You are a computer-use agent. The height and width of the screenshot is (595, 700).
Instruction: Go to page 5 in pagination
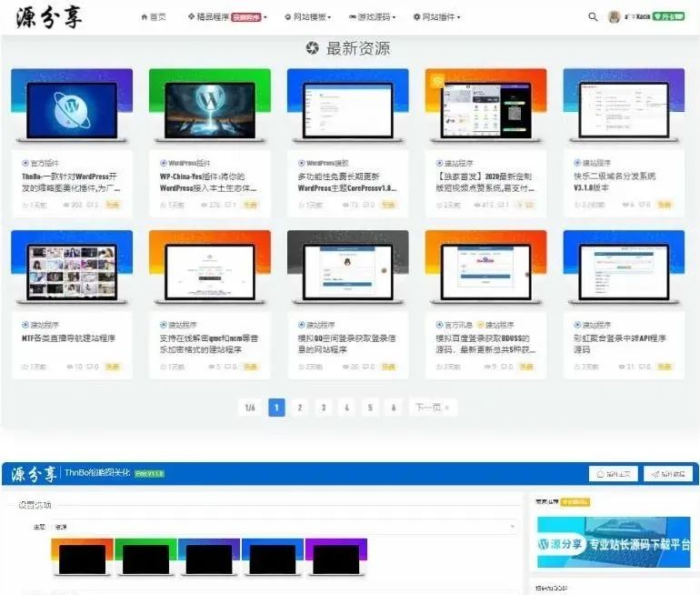tap(370, 408)
